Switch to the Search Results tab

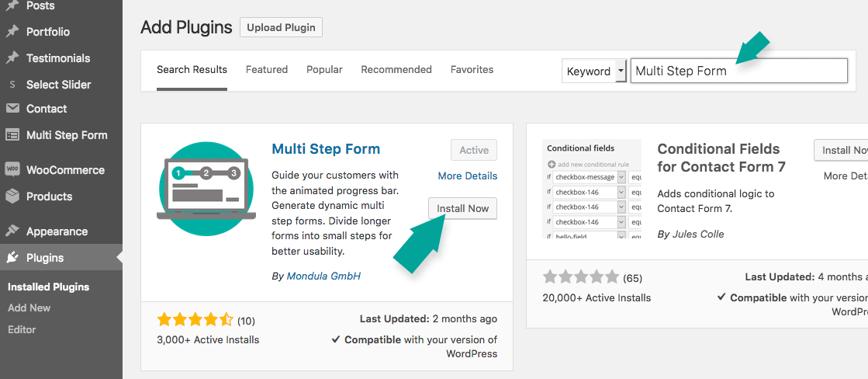click(192, 70)
